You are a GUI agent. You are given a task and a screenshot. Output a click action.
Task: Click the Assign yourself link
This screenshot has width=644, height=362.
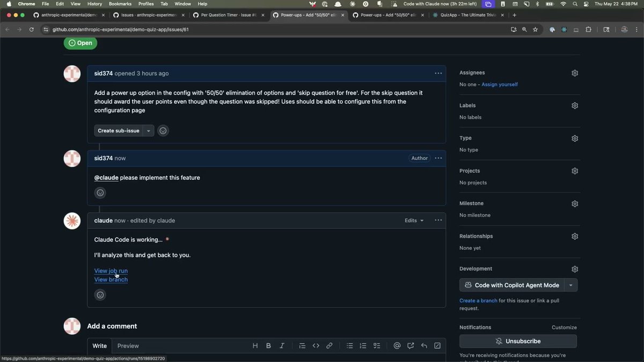[500, 85]
